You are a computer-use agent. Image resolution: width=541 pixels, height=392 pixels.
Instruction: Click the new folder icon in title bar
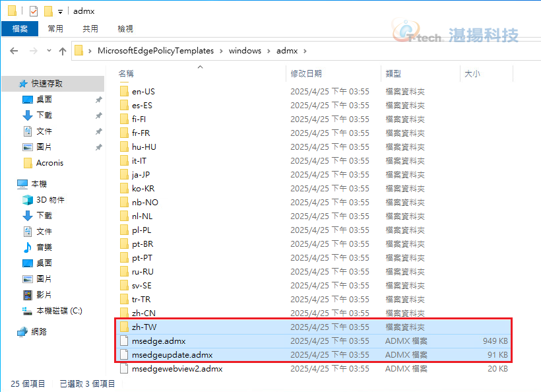coord(48,11)
